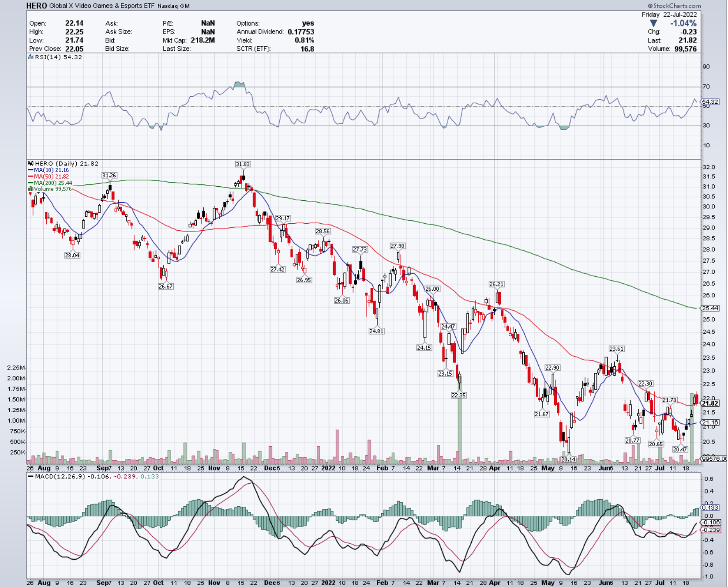The height and width of the screenshot is (587, 728).
Task: Click the 31.26 September high label
Action: 109,175
